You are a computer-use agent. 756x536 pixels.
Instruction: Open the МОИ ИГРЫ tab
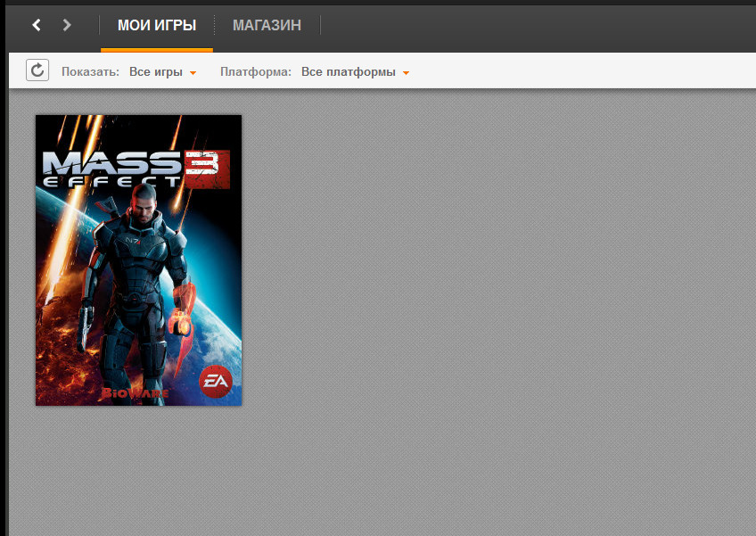[157, 25]
